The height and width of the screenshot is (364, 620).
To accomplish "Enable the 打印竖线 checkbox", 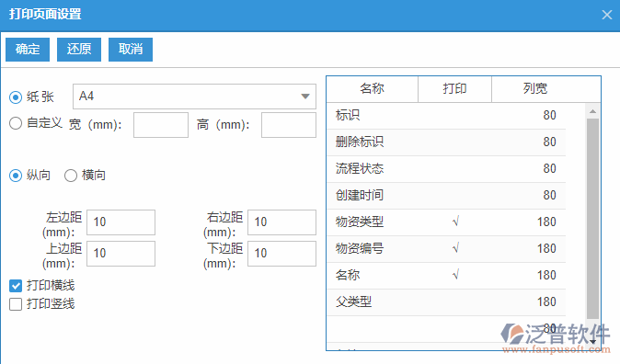I will pyautogui.click(x=16, y=304).
